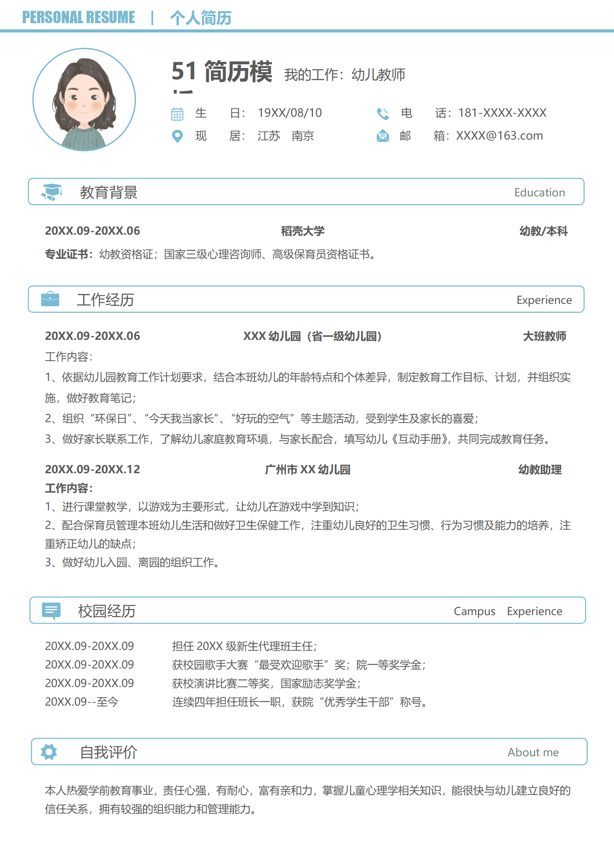Image resolution: width=614 pixels, height=868 pixels.
Task: Click the gear icon beside 自我评价
Action: (49, 752)
